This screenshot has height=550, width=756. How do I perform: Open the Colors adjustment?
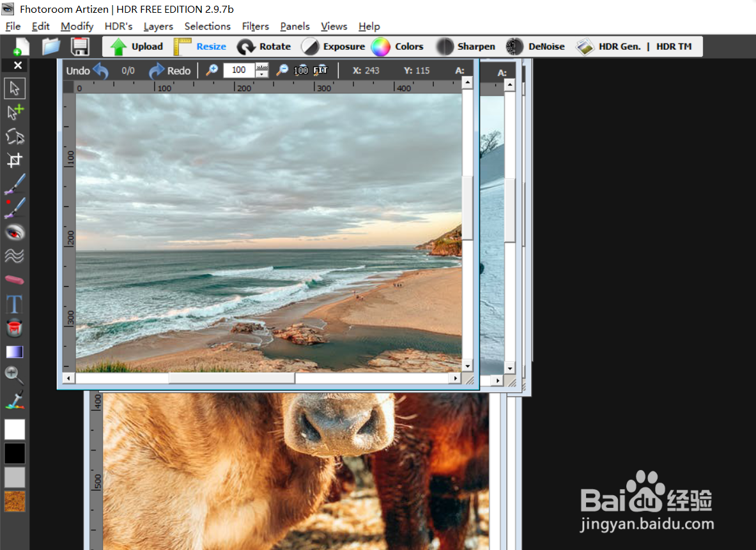pyautogui.click(x=397, y=47)
